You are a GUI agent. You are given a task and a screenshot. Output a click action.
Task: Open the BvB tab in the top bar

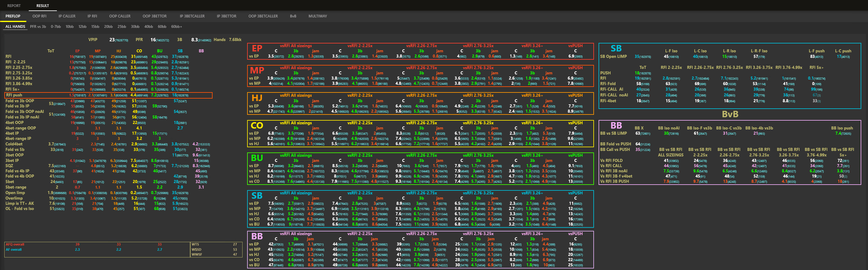[x=293, y=16]
